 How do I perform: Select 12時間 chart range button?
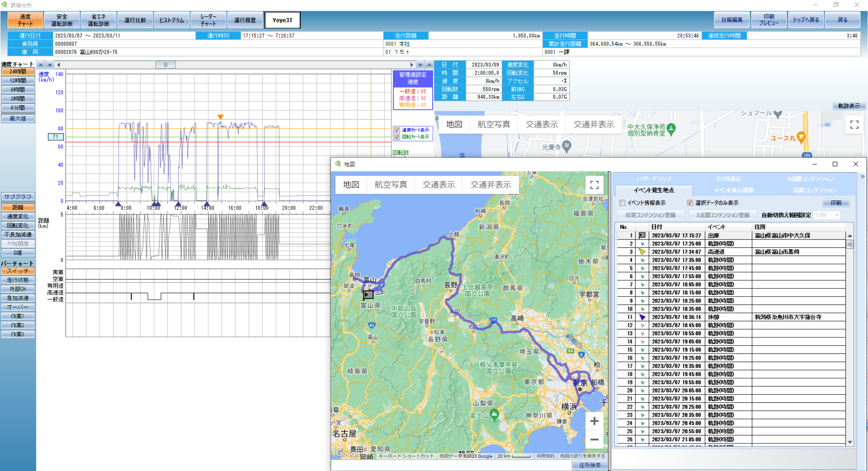tap(18, 80)
